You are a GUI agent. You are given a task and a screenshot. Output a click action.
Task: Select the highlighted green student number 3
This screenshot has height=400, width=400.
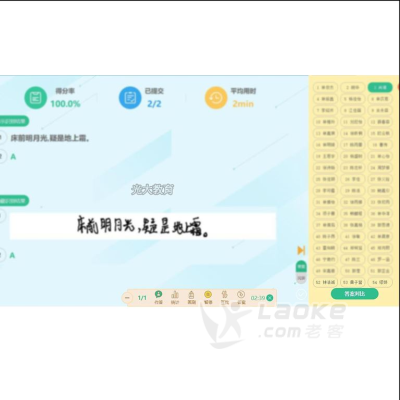pos(380,87)
